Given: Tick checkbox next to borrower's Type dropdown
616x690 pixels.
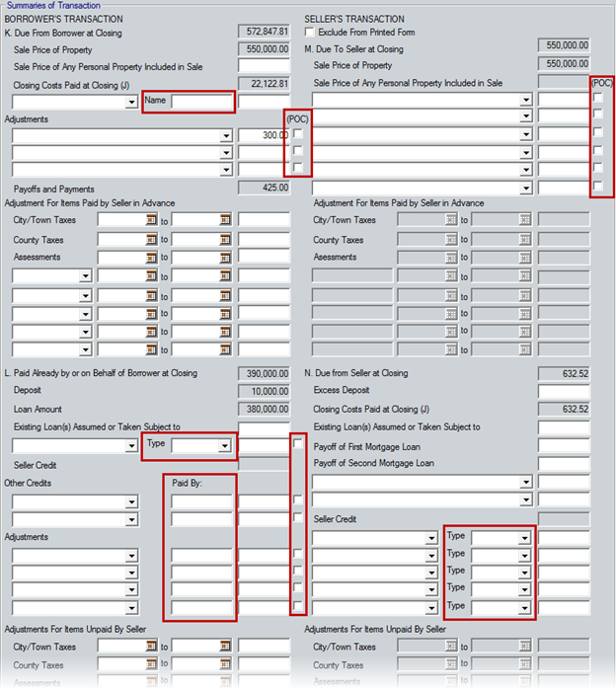Looking at the screenshot, I should (297, 446).
